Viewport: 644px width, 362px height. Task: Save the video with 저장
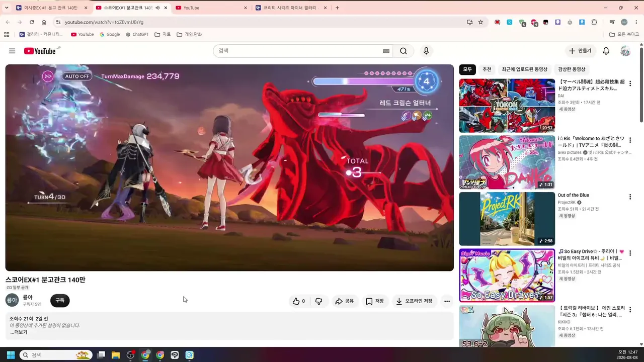tap(375, 301)
